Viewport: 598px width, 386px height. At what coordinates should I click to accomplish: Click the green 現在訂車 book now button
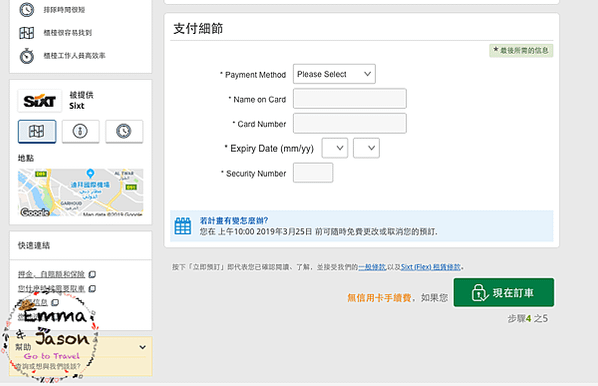(x=503, y=293)
